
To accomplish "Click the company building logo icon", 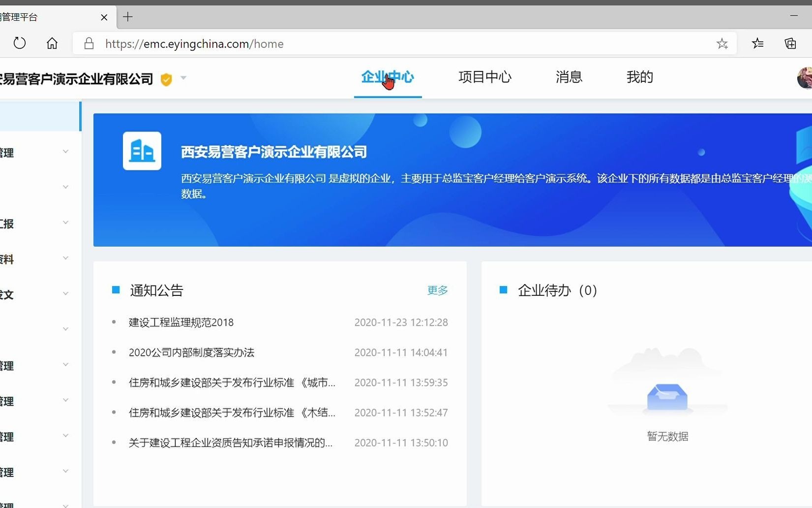I will (142, 151).
